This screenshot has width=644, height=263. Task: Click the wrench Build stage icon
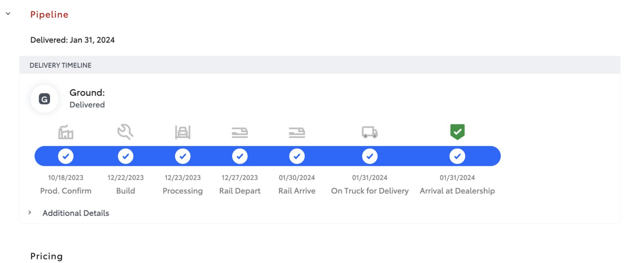[125, 132]
